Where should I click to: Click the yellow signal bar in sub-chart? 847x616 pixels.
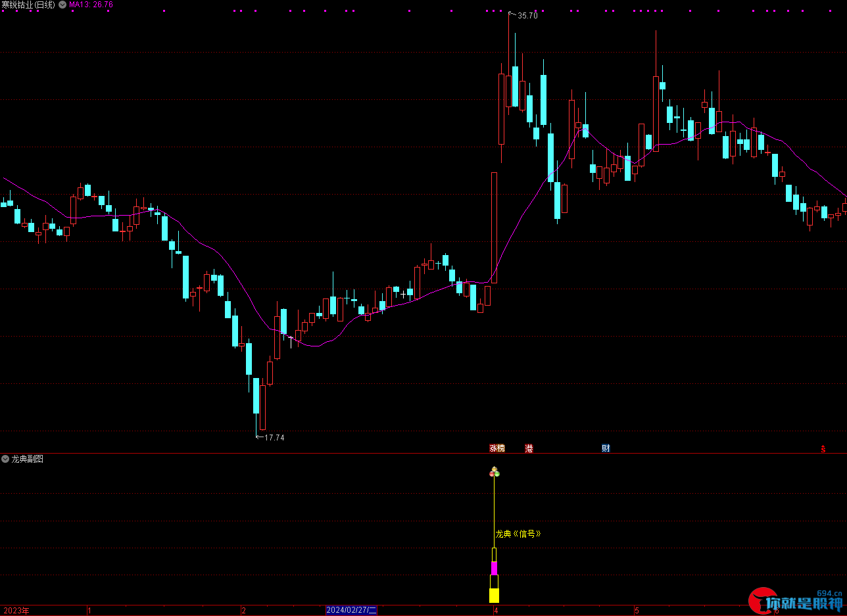(494, 596)
